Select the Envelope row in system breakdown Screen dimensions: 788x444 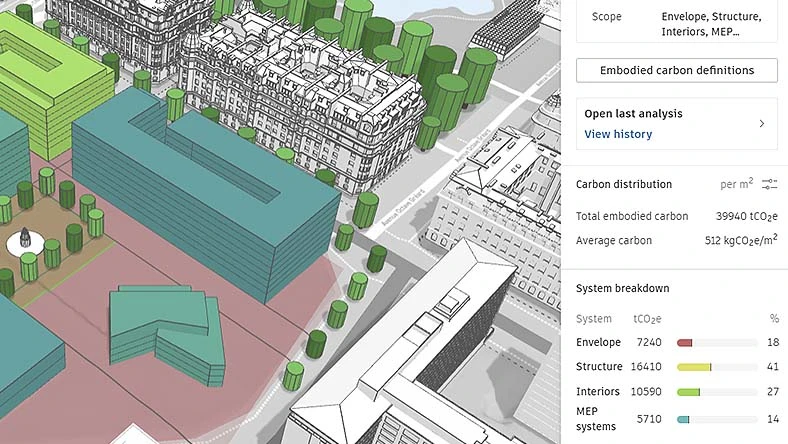pyautogui.click(x=677, y=342)
